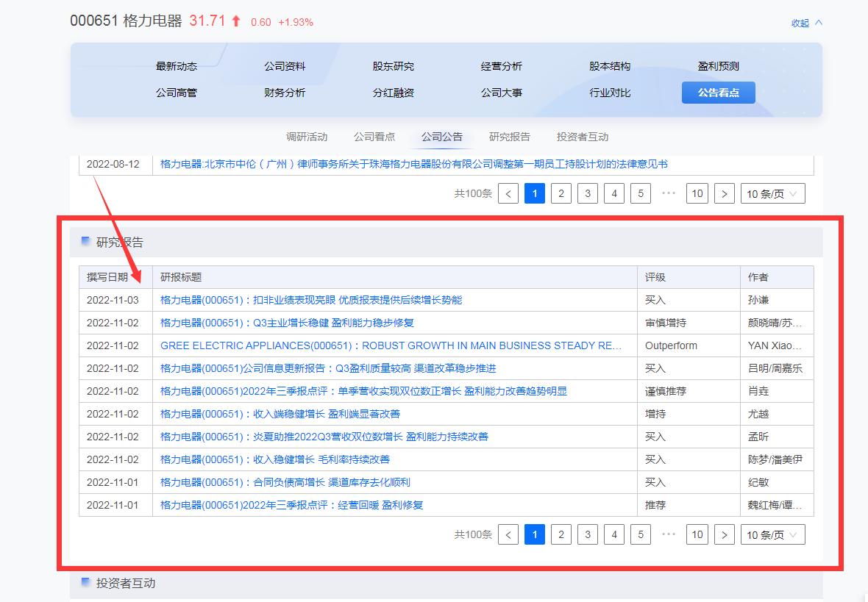The height and width of the screenshot is (602, 868).
Task: Open 盈利预测 from the navigation panel
Action: click(x=718, y=65)
